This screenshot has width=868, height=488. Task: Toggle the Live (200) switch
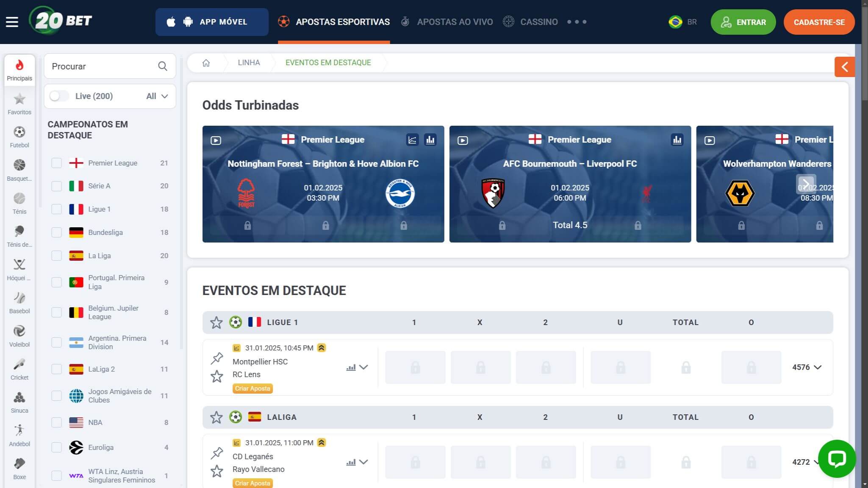click(59, 96)
